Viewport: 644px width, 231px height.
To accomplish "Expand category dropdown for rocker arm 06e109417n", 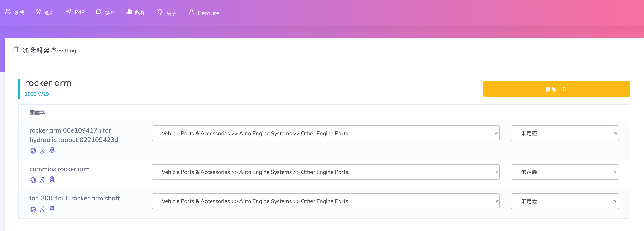I will click(x=325, y=133).
